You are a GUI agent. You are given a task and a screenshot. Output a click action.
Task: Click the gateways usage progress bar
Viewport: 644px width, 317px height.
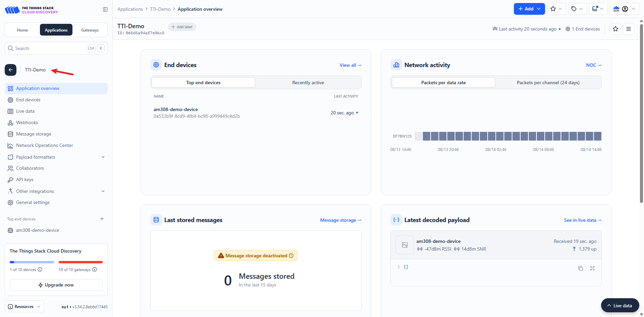[80, 262]
